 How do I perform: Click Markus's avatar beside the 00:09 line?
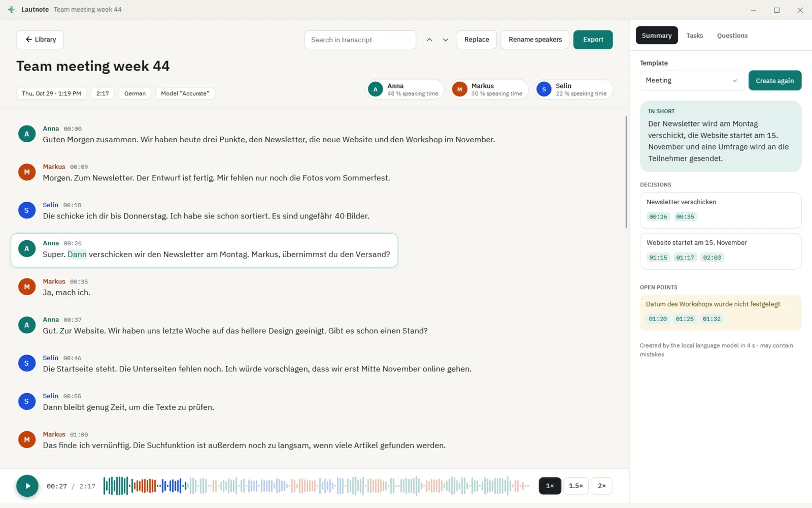click(x=27, y=172)
